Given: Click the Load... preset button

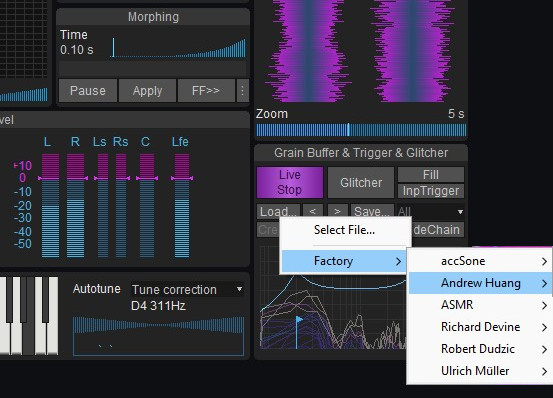Looking at the screenshot, I should click(278, 211).
